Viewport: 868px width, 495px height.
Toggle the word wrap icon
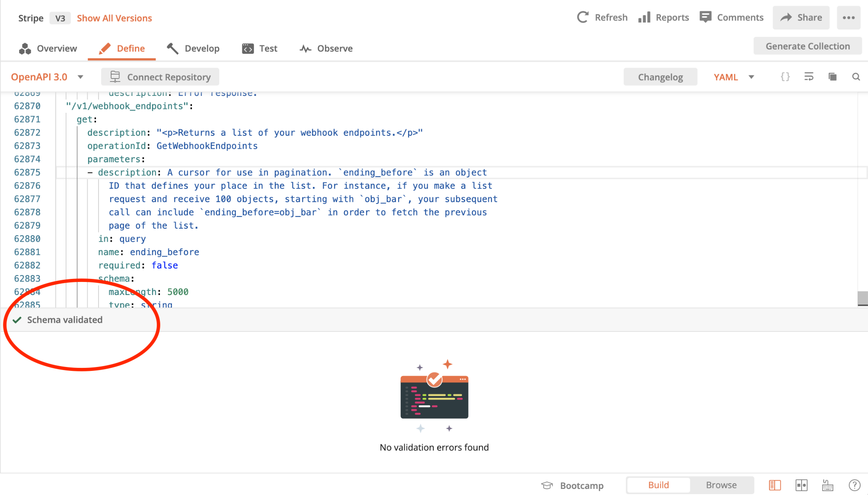[809, 77]
